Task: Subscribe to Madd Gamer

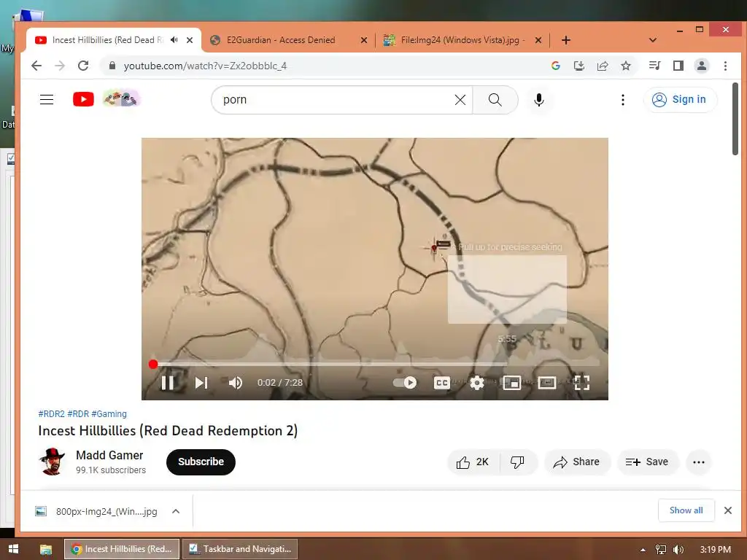Action: (x=201, y=462)
